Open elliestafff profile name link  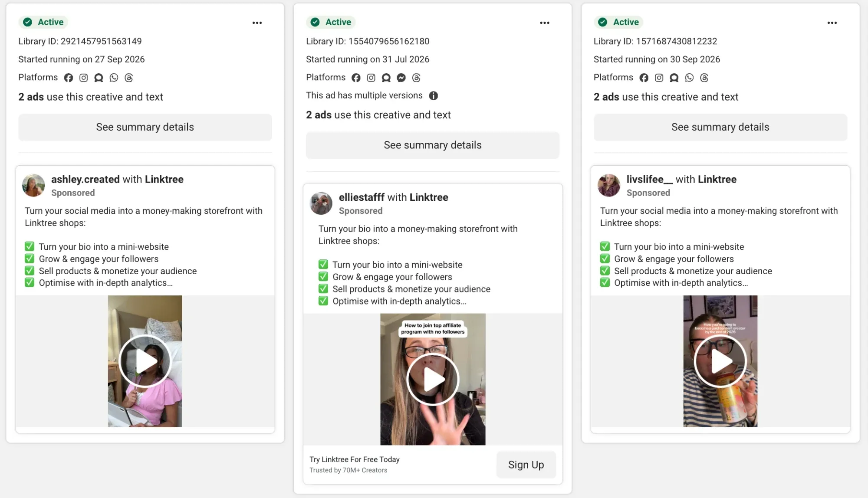[362, 197]
